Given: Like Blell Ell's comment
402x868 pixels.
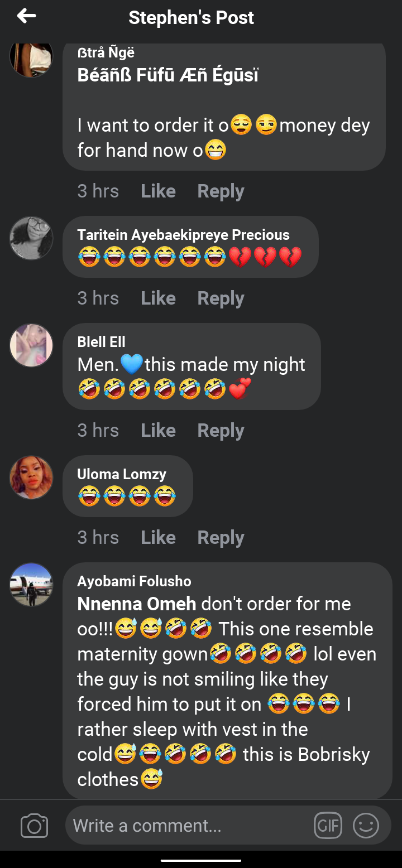Looking at the screenshot, I should (158, 431).
